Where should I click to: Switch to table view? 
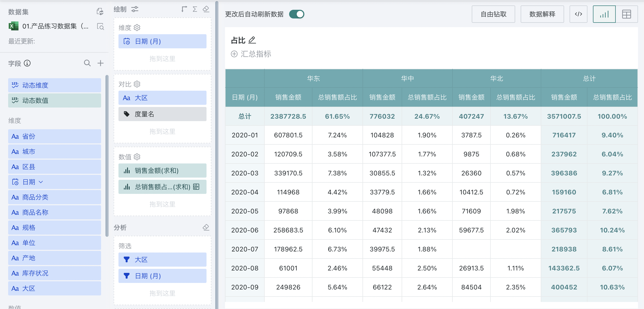(626, 14)
